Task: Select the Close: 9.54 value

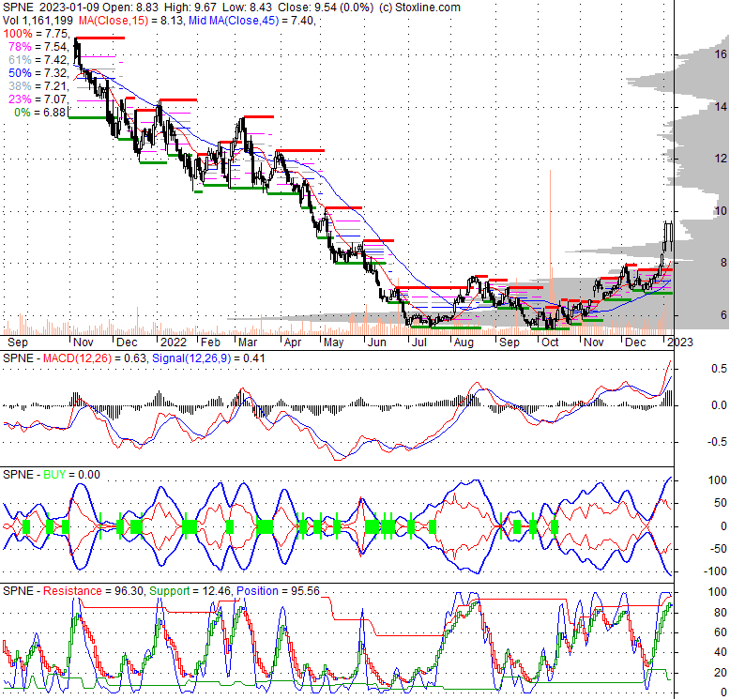Action: pyautogui.click(x=309, y=8)
